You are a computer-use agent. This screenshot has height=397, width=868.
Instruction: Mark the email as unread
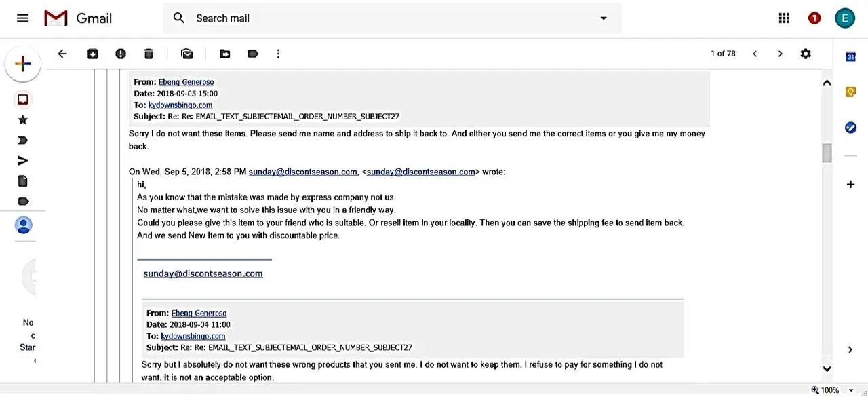click(186, 54)
